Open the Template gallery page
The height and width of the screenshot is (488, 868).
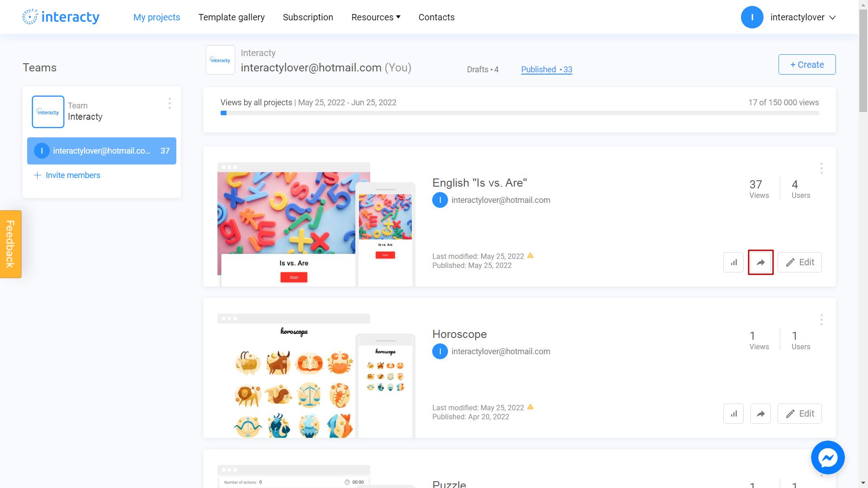click(232, 17)
